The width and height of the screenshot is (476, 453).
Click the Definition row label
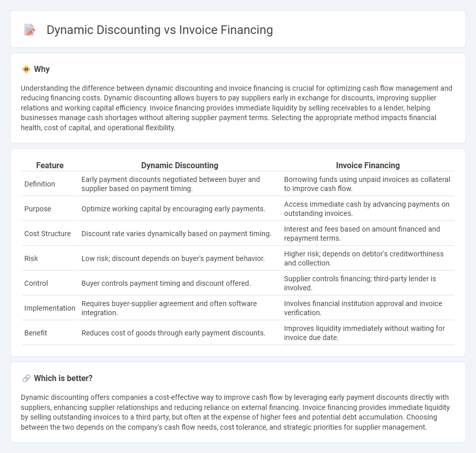tap(39, 184)
